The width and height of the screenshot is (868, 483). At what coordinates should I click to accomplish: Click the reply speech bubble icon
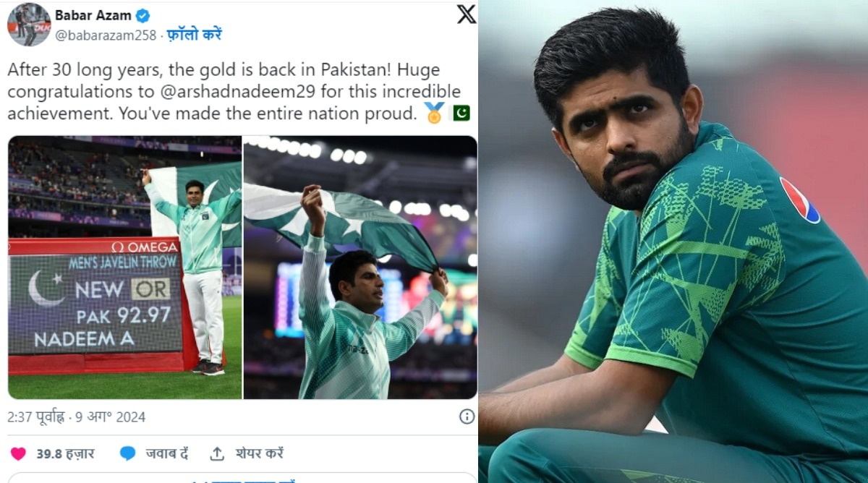(x=128, y=453)
